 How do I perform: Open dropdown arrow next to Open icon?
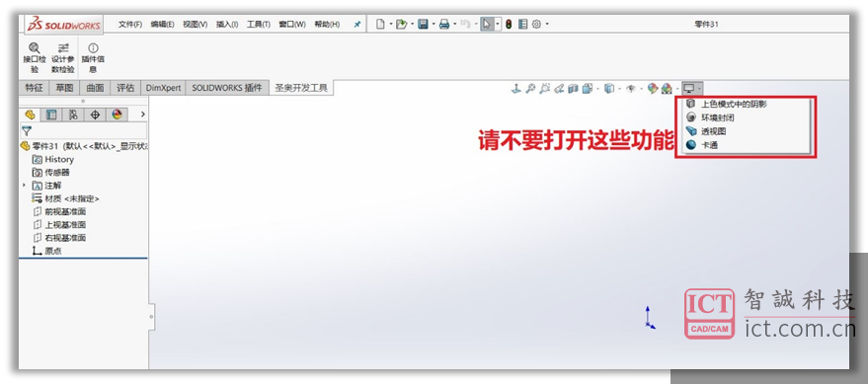pos(412,24)
